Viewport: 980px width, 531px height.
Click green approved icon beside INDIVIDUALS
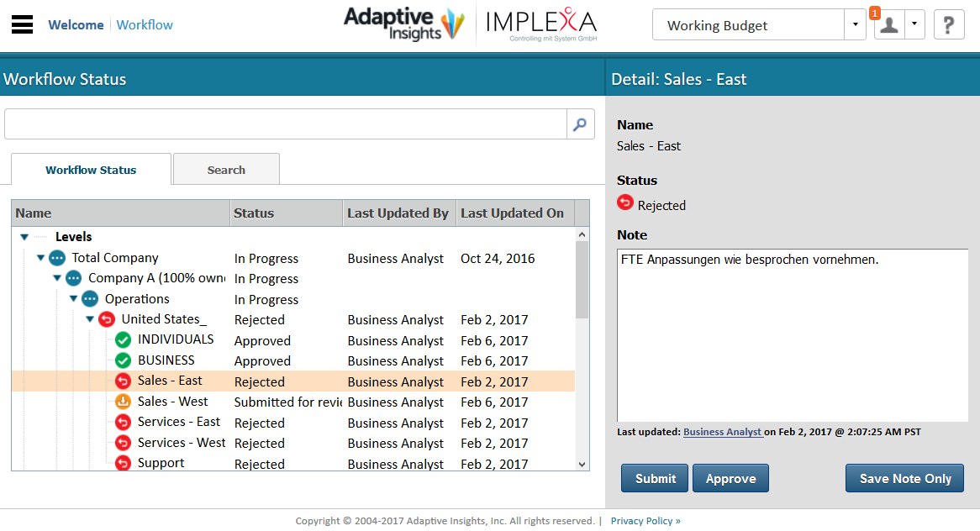(x=124, y=340)
